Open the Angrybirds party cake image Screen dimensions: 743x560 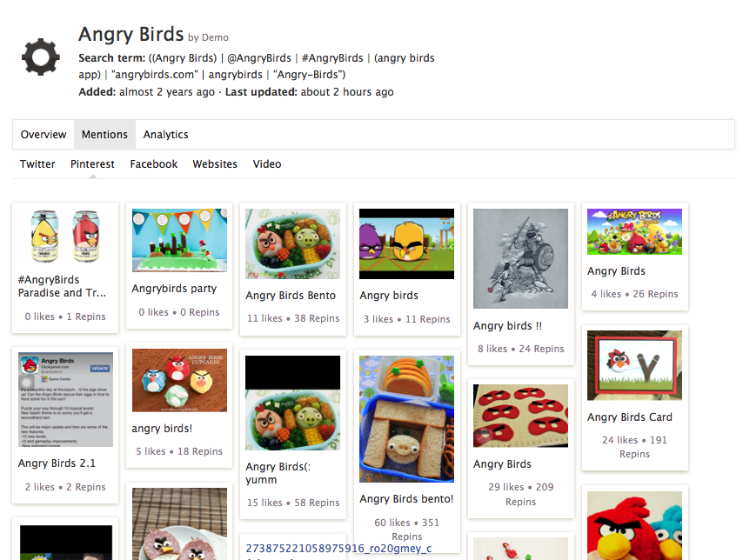click(179, 240)
